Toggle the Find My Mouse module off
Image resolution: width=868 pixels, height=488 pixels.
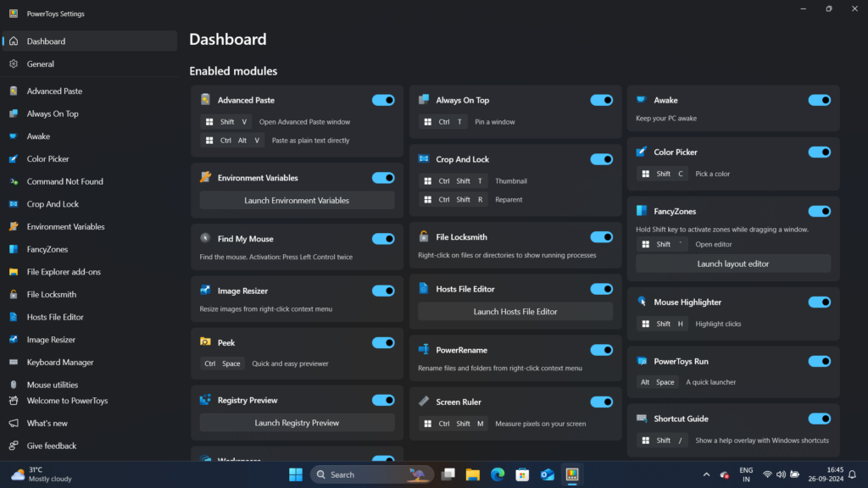tap(383, 238)
